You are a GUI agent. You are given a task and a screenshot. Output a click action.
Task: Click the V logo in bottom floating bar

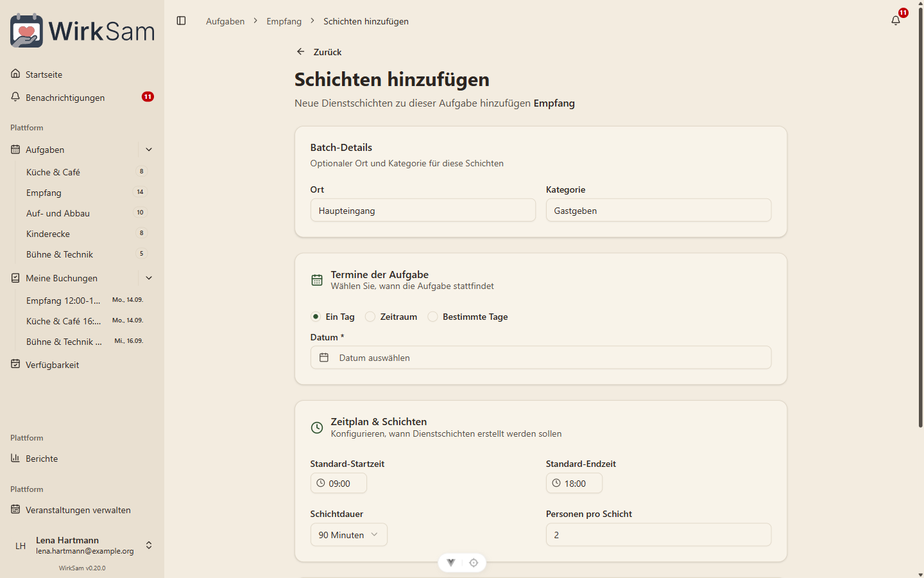click(451, 563)
